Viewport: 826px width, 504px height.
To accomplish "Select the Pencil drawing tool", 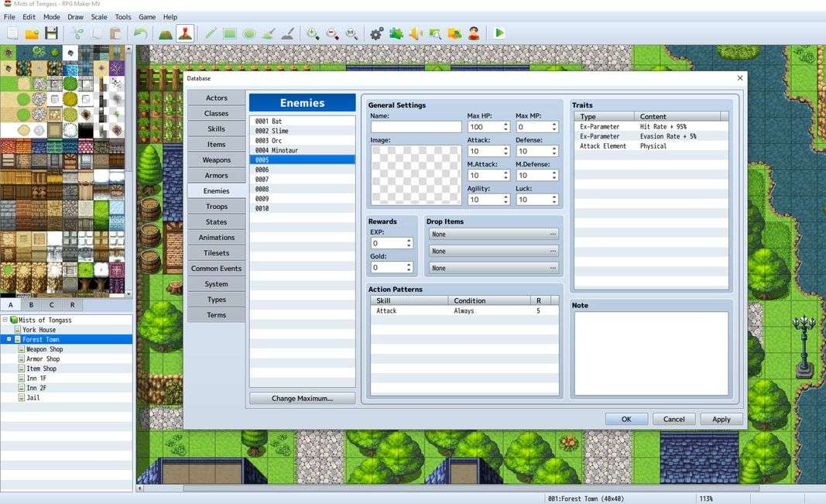I will [x=211, y=33].
